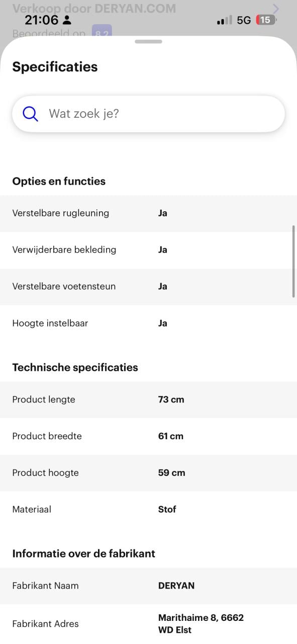Image resolution: width=297 pixels, height=644 pixels.
Task: Tap the 'Fabrikant Adres' address text
Action: 201,624
